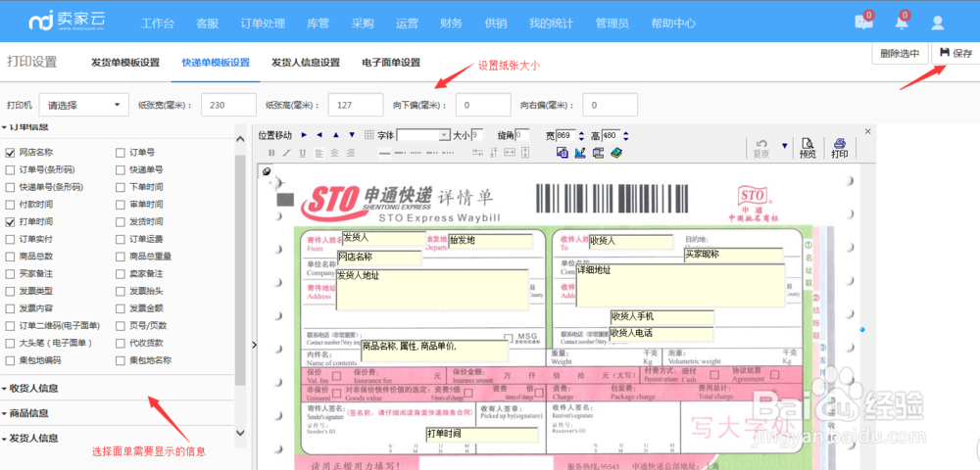
Task: Switch to 发货人信息设置 tab
Action: pyautogui.click(x=306, y=63)
